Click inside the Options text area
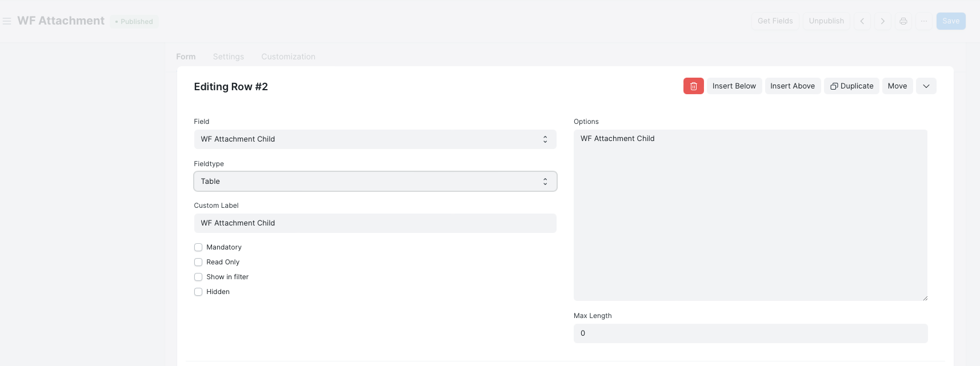 (751, 215)
